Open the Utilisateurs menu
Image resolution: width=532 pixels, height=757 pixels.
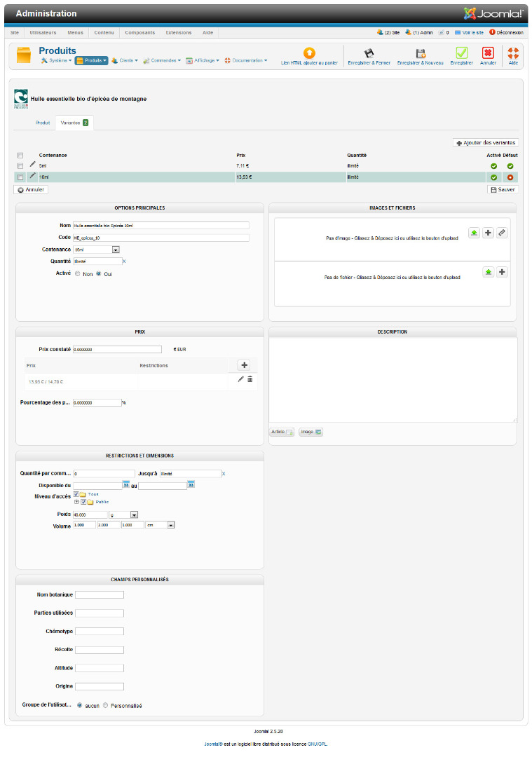pos(43,32)
